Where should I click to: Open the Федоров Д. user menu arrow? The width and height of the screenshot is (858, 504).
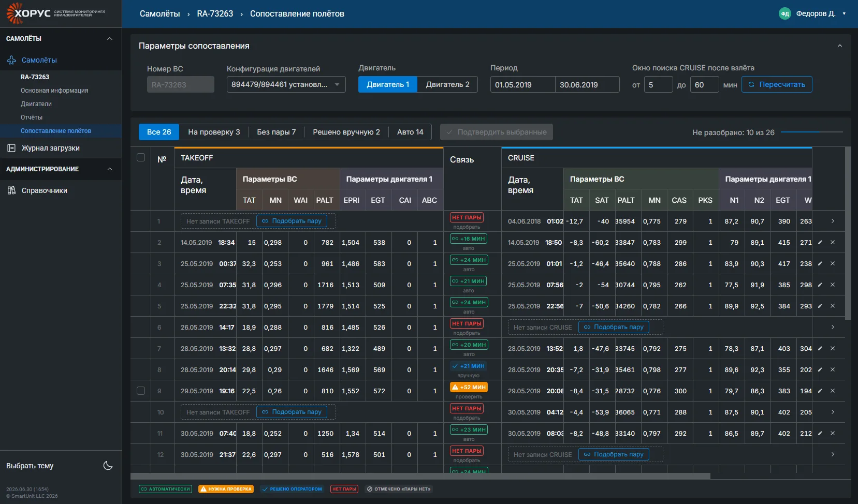[844, 13]
